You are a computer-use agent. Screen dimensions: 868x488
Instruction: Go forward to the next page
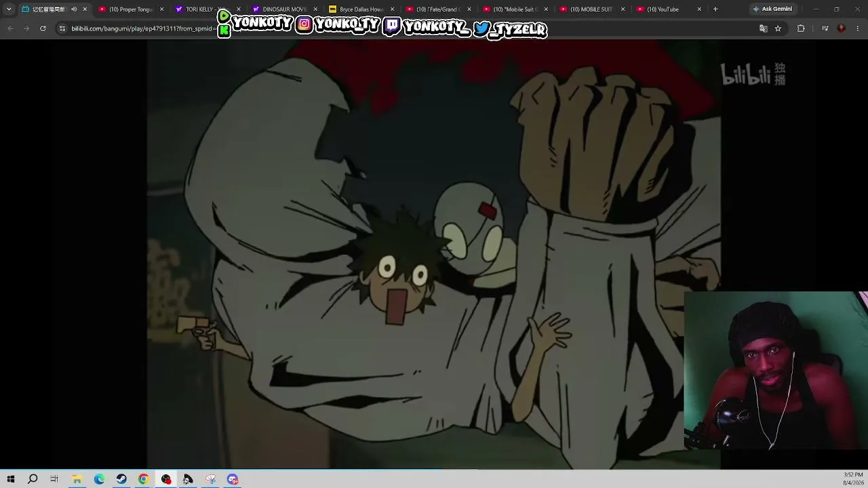26,28
